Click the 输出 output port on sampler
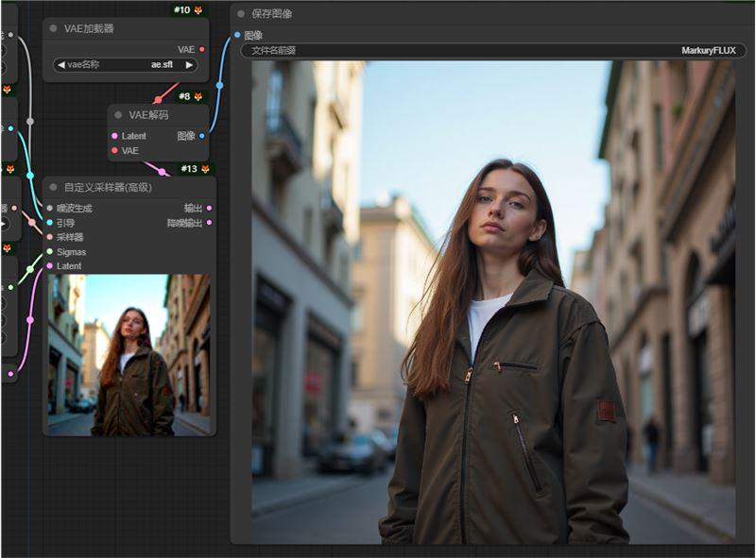Screen dimensions: 756x558 click(x=210, y=208)
